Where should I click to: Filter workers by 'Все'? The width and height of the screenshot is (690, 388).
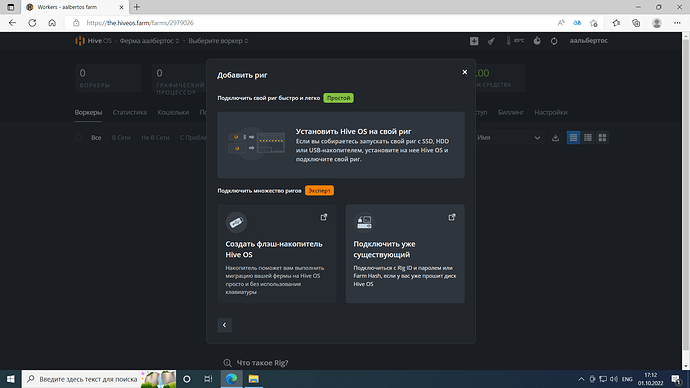point(96,138)
